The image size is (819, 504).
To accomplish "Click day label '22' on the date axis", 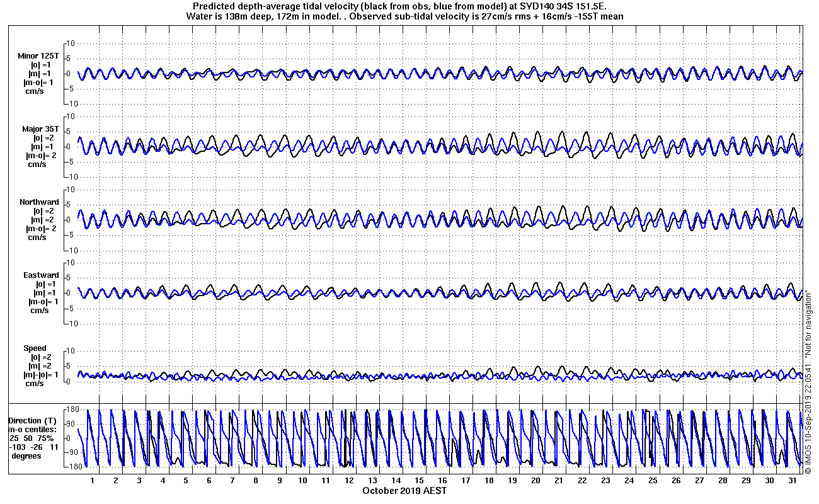I will click(582, 480).
